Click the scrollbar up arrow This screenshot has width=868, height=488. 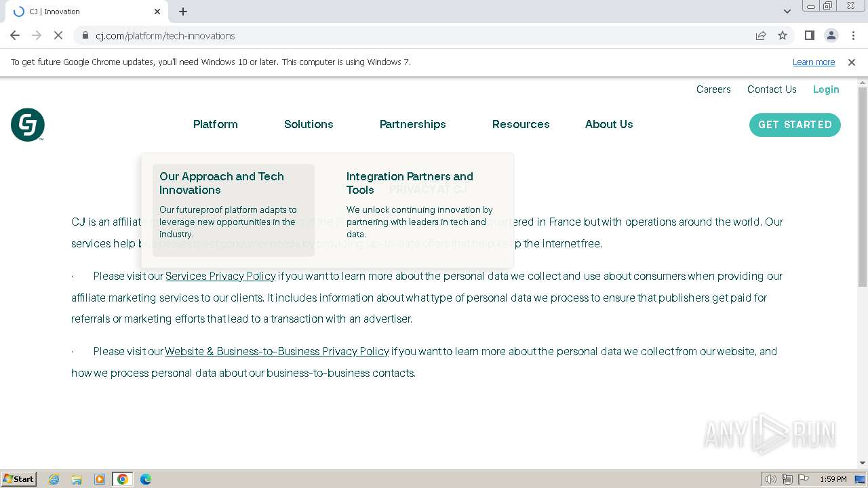tap(863, 83)
